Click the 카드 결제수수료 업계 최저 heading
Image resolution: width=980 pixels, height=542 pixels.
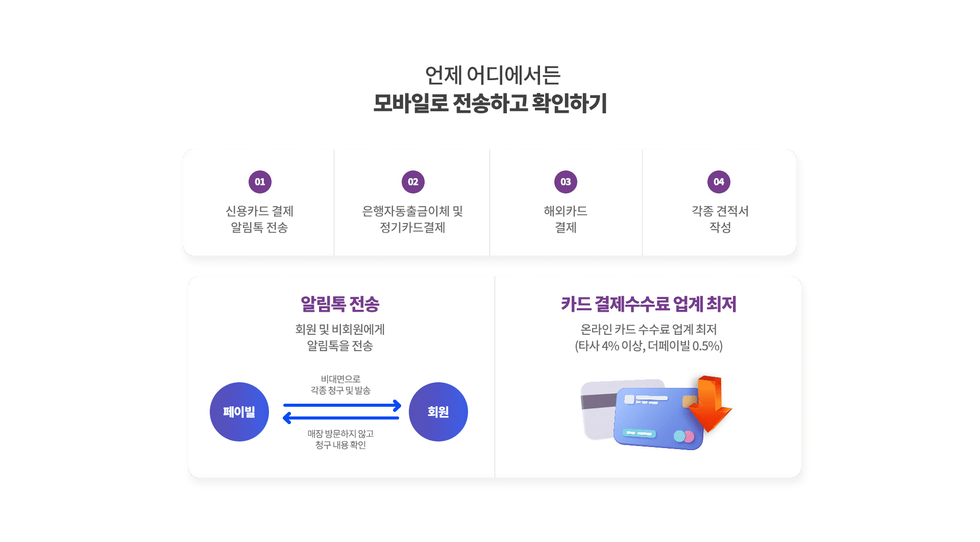[649, 304]
